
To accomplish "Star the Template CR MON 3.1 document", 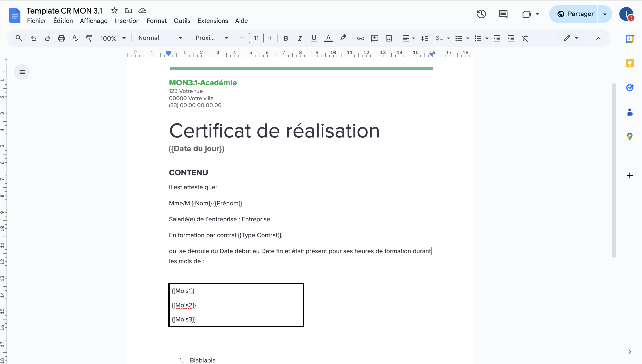I will pos(114,10).
